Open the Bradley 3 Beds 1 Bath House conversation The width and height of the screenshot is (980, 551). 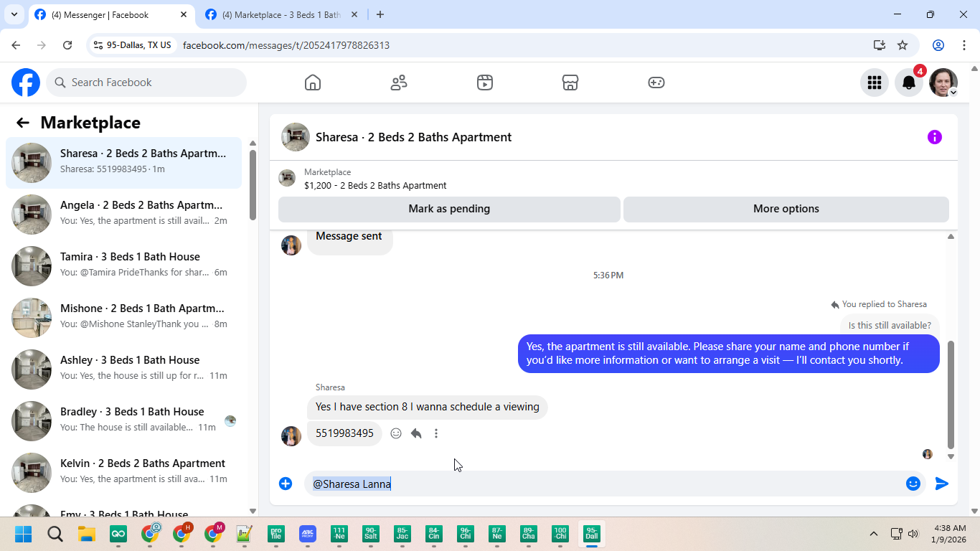[124, 421]
